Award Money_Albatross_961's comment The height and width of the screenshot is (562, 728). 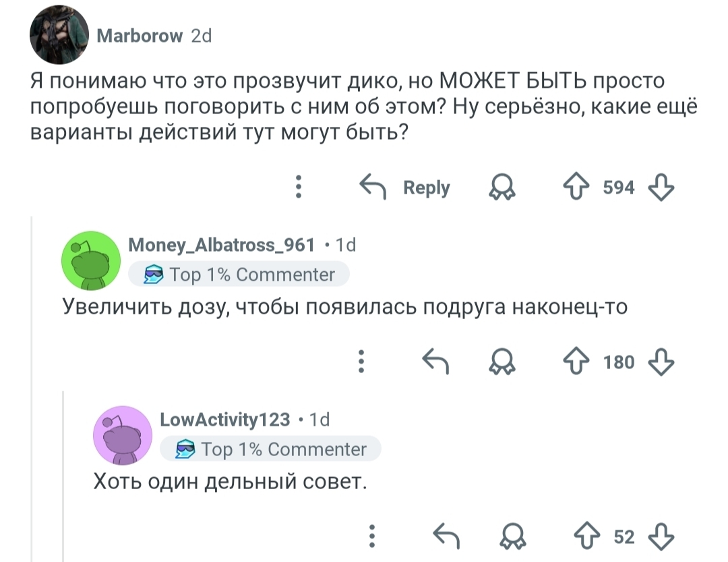point(500,362)
